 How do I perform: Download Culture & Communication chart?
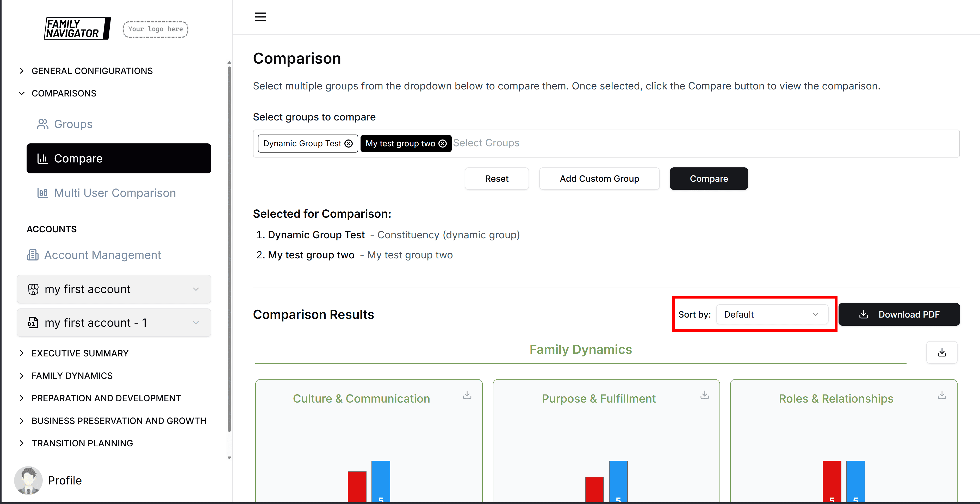click(x=467, y=395)
